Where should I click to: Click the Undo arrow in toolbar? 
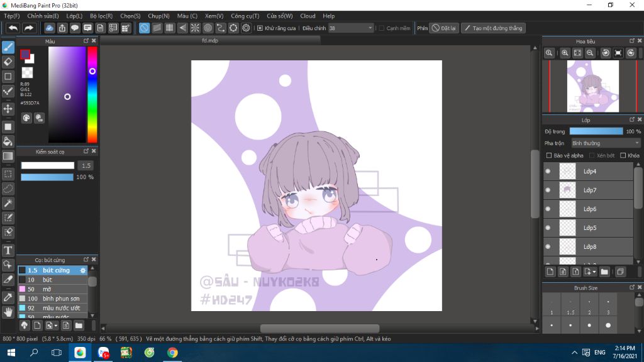click(13, 28)
